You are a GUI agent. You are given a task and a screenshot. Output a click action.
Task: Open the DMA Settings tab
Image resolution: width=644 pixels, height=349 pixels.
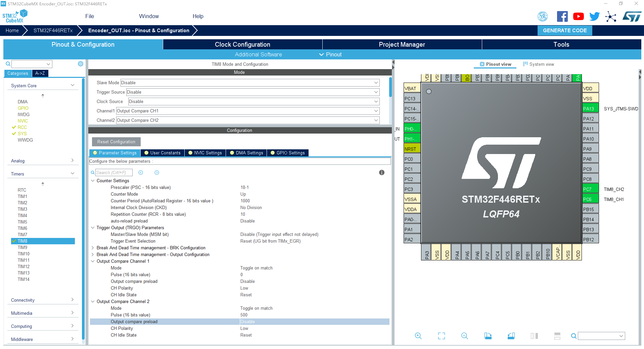coord(246,153)
